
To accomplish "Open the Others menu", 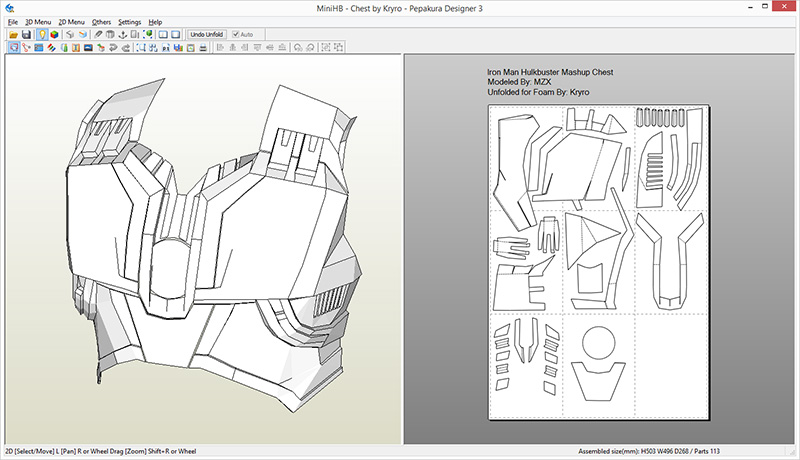I will point(102,22).
